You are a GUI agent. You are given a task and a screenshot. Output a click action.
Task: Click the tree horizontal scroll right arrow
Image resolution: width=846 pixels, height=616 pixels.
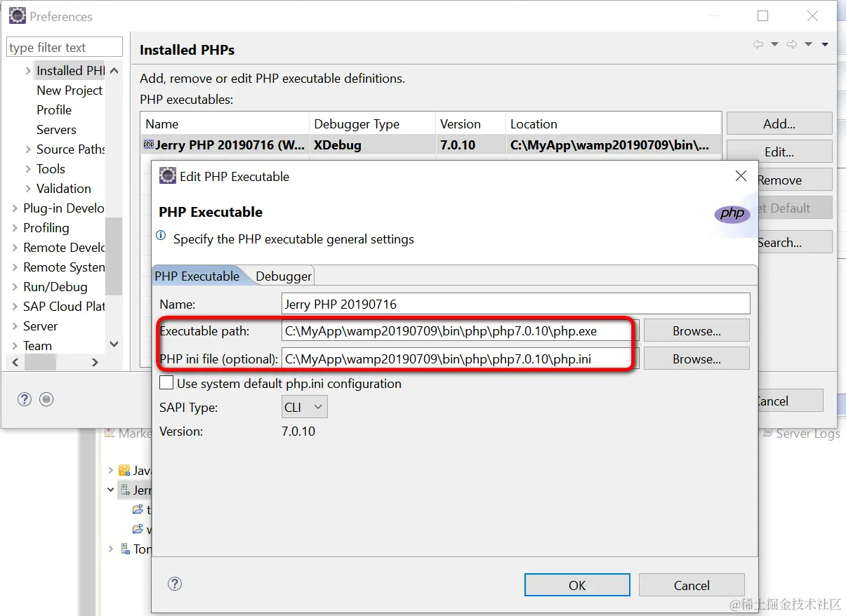pyautogui.click(x=95, y=362)
